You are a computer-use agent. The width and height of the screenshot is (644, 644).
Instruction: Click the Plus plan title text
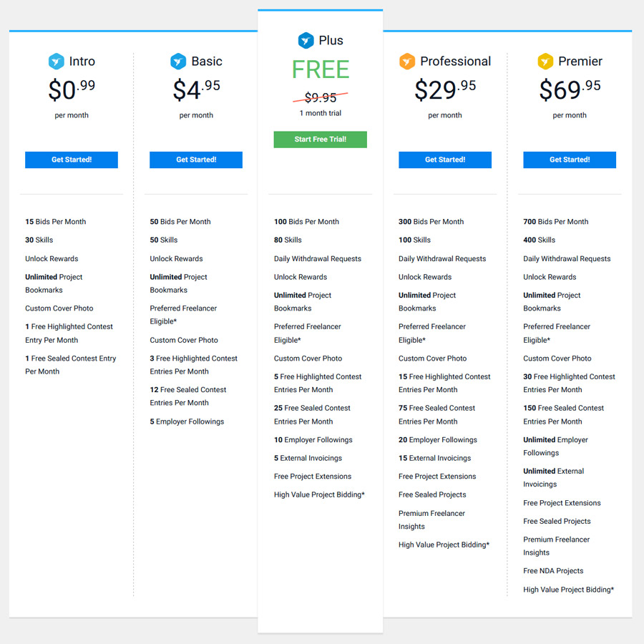(331, 41)
